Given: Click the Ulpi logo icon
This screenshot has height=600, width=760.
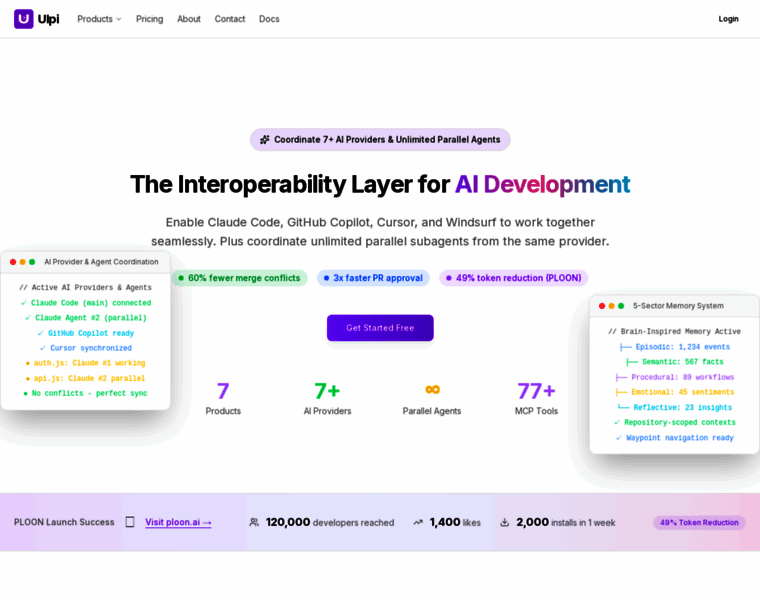Looking at the screenshot, I should tap(23, 19).
